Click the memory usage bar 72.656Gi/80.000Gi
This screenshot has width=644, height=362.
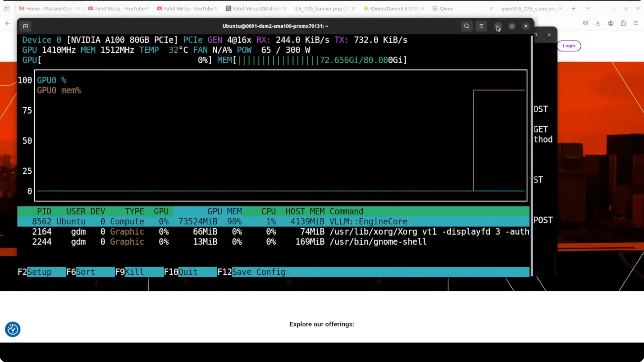coord(312,60)
